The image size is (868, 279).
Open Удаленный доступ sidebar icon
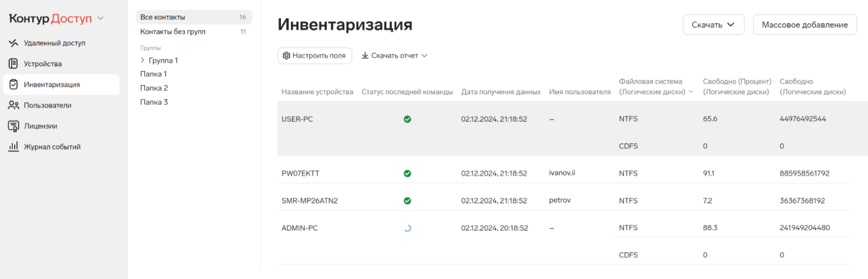pyautogui.click(x=13, y=43)
